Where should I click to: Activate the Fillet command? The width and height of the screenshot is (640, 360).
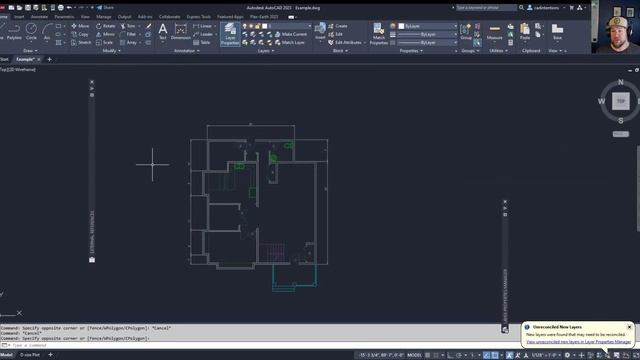128,34
